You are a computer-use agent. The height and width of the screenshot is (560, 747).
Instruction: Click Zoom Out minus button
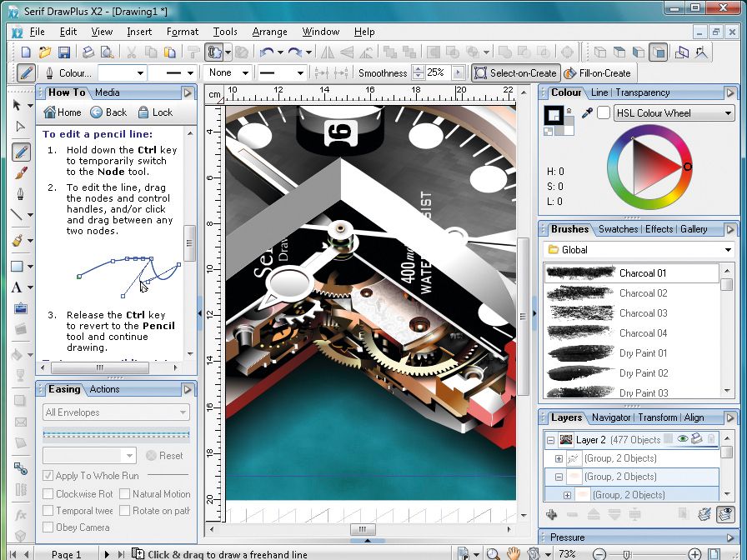[599, 554]
